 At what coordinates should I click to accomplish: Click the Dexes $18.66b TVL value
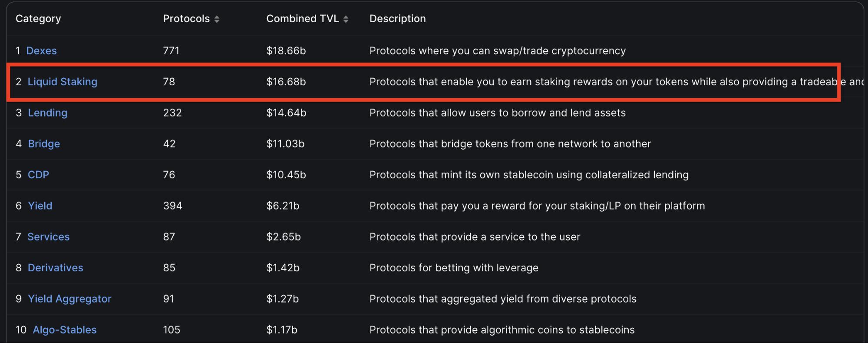(286, 51)
